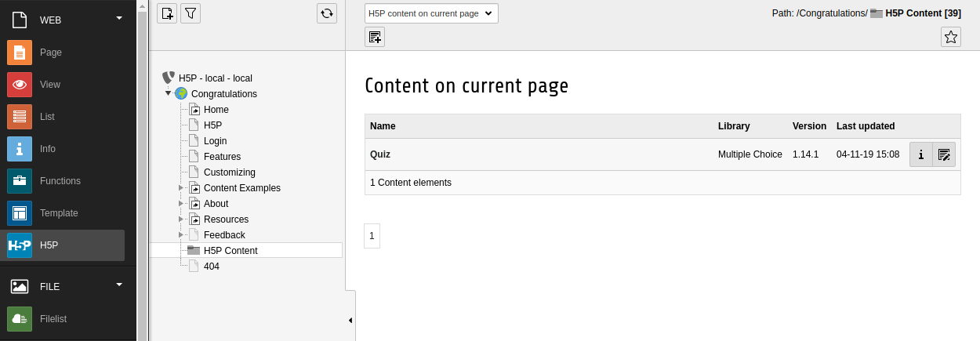This screenshot has height=341, width=980.
Task: Go to pagination page 1
Action: click(372, 236)
